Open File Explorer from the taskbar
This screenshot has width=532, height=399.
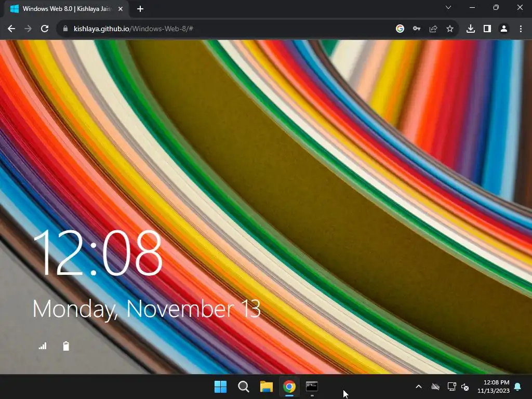point(267,387)
